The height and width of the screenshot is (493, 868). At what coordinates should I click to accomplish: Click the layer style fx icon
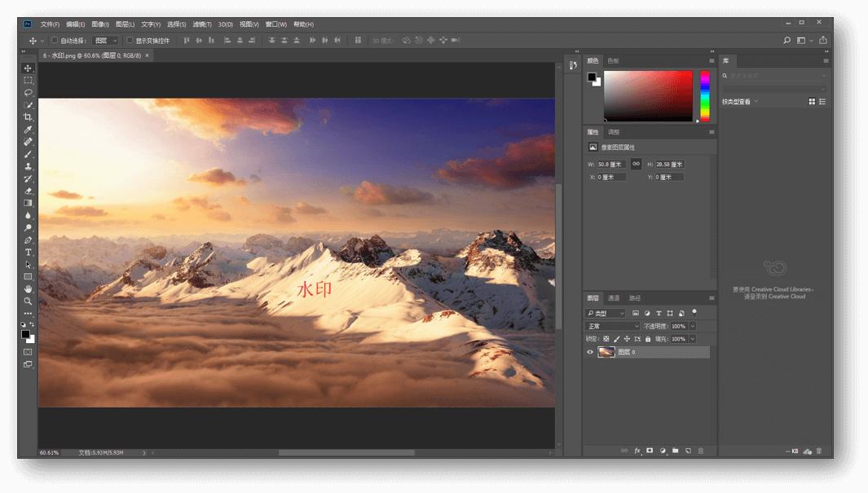click(x=637, y=451)
